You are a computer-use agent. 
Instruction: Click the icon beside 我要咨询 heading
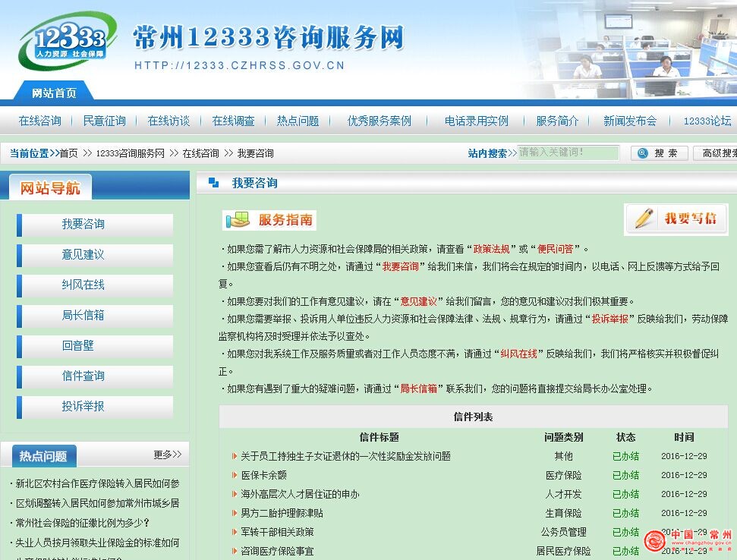click(x=213, y=183)
